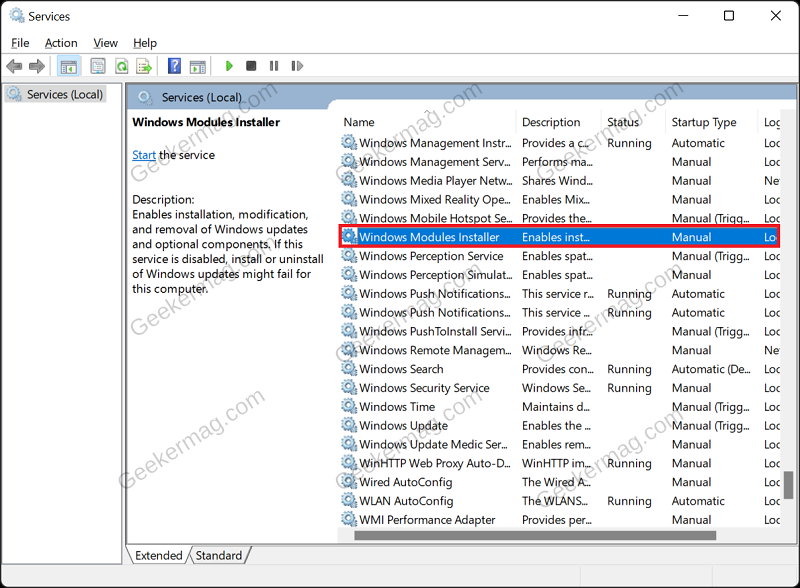Select the Windows PushToInstall Servi... service name
The width and height of the screenshot is (800, 588).
point(435,331)
